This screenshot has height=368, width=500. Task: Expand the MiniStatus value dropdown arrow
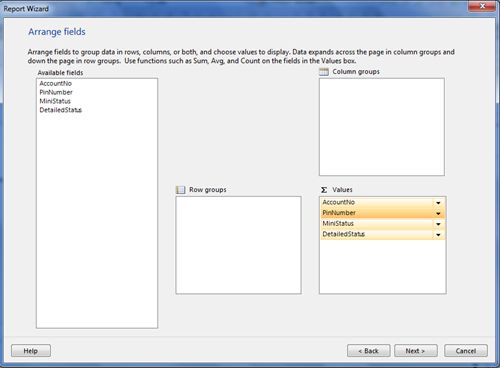[438, 224]
